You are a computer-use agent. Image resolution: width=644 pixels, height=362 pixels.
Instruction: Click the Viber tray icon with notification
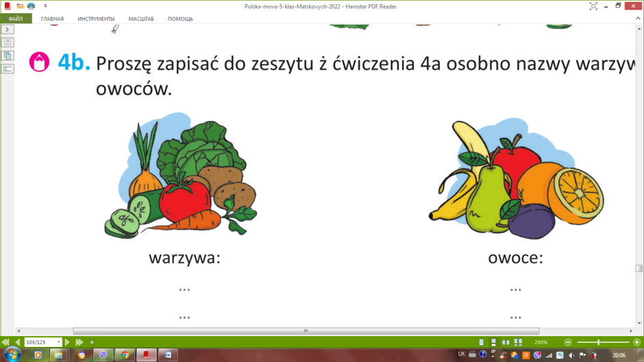[537, 355]
